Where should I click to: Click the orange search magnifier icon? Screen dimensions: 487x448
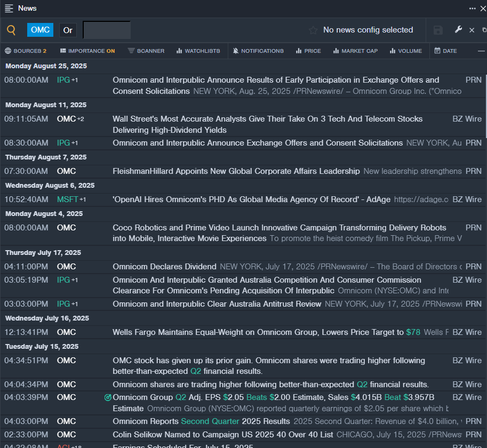pos(11,30)
